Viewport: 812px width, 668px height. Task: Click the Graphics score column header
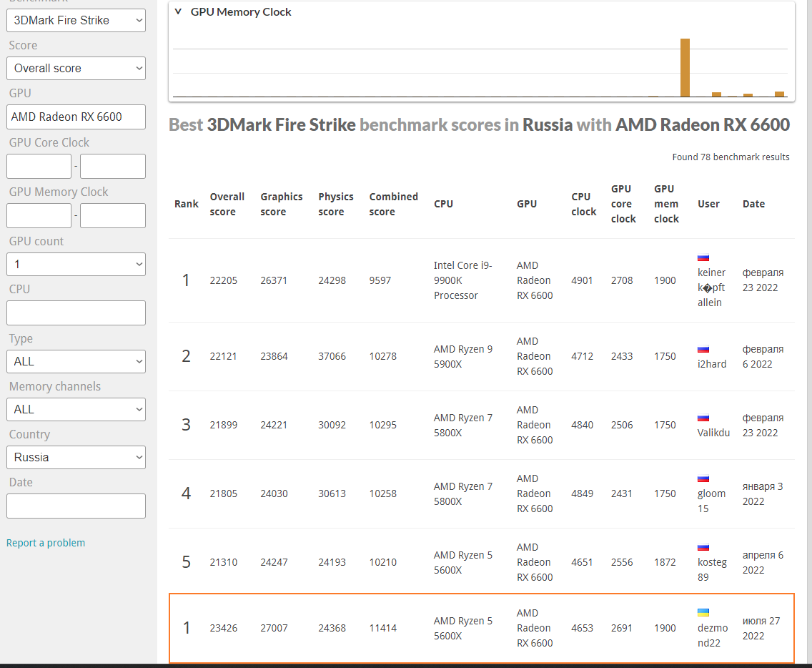click(x=281, y=204)
